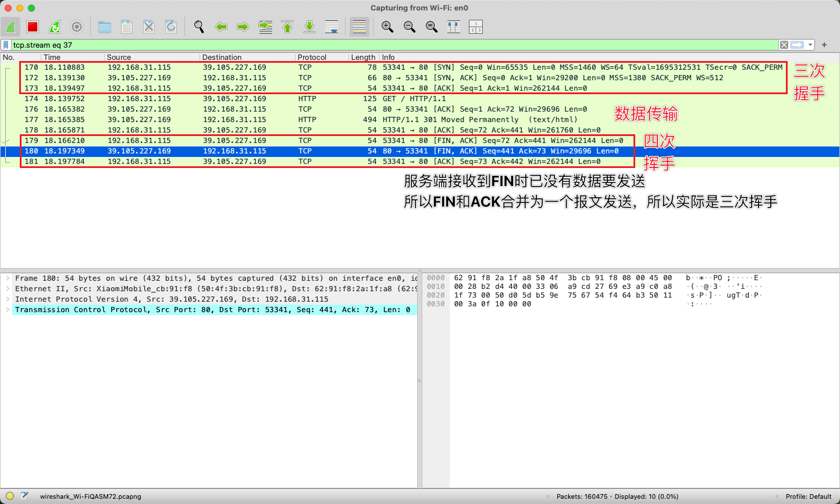Reload this capture file

click(171, 27)
